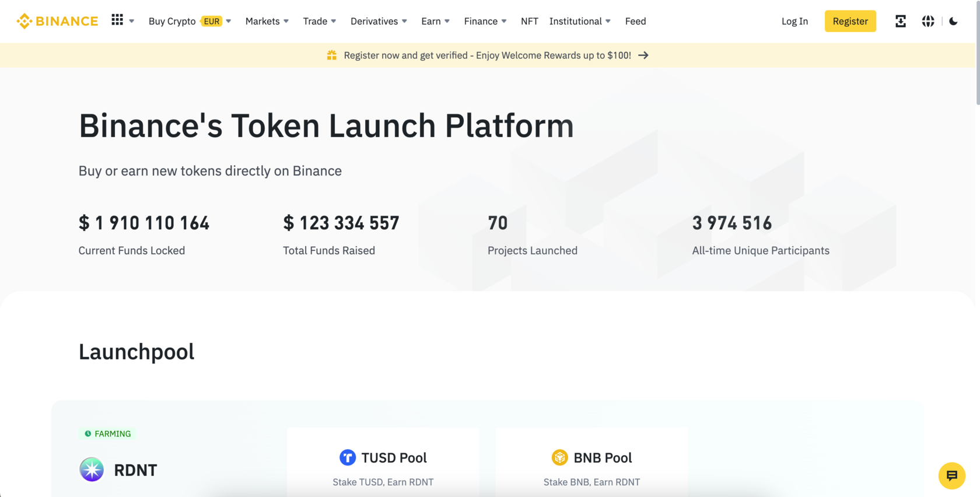Expand the Derivatives dropdown menu
The width and height of the screenshot is (980, 497).
[379, 21]
